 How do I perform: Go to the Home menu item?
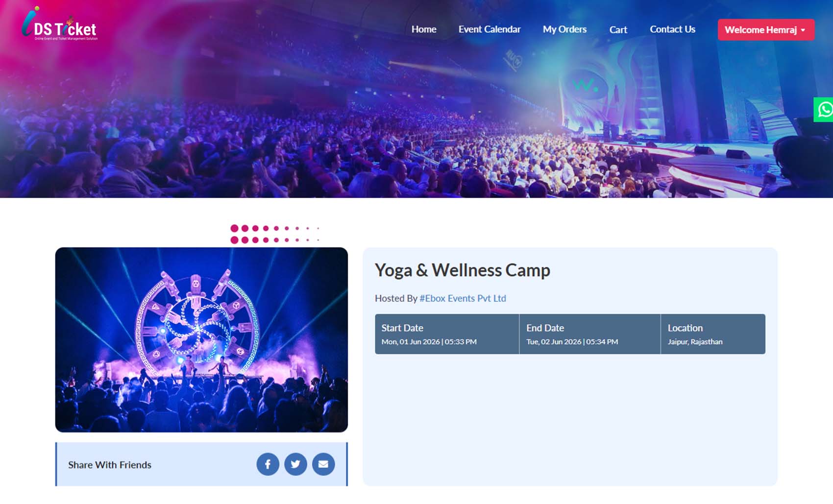[x=424, y=29]
